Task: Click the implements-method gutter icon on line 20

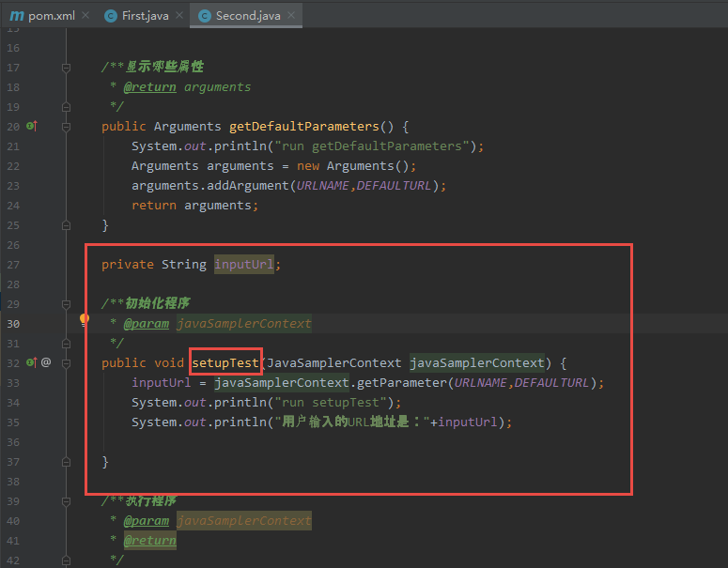Action: coord(31,126)
